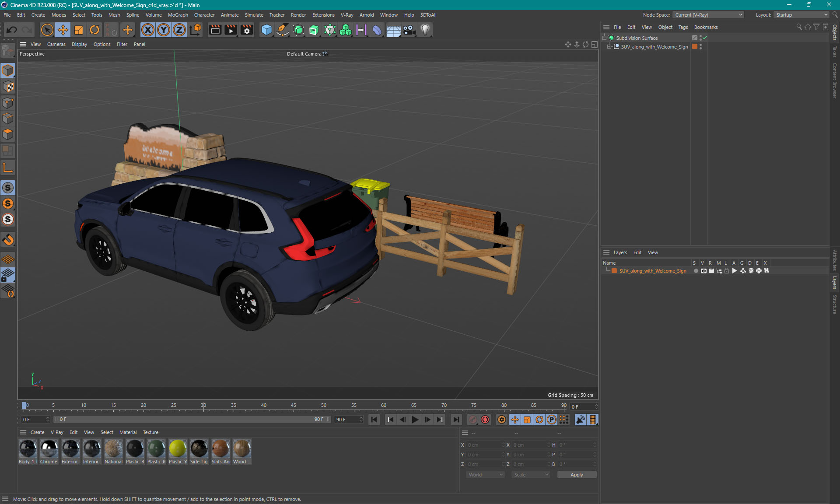Add a Cube primitive object
Viewport: 840px width, 504px height.
coord(266,30)
